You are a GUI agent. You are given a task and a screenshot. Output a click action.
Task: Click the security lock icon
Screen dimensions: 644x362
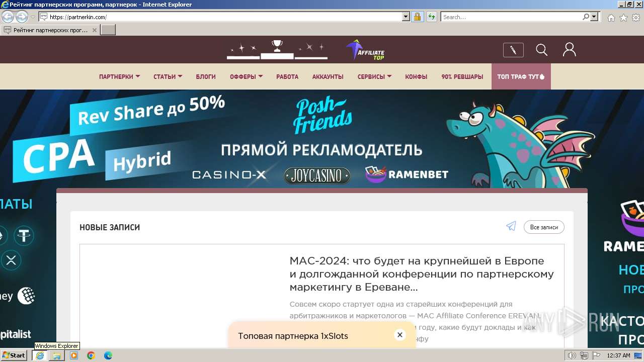point(417,17)
